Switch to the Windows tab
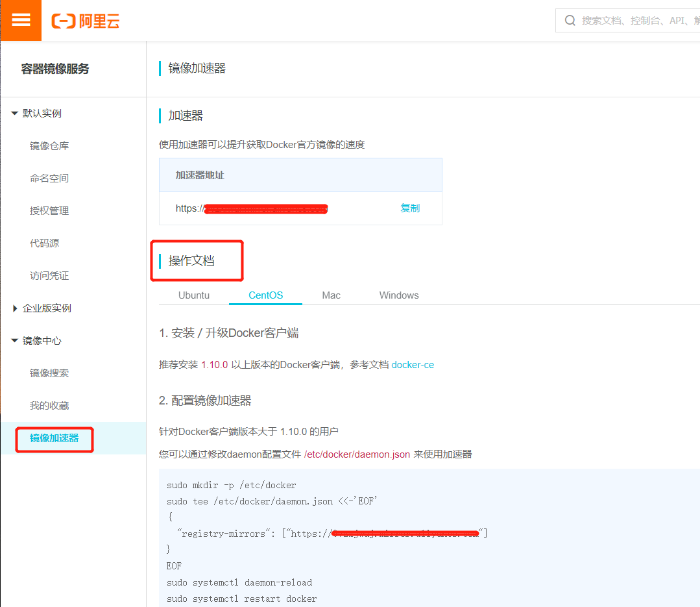Viewport: 700px width, 607px height. [x=399, y=295]
